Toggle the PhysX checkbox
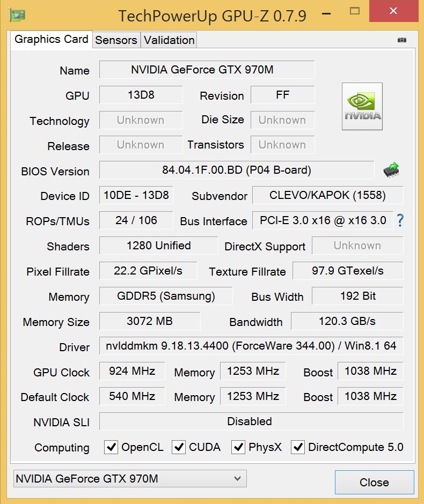Viewport: 424px width, 504px height. [x=238, y=447]
